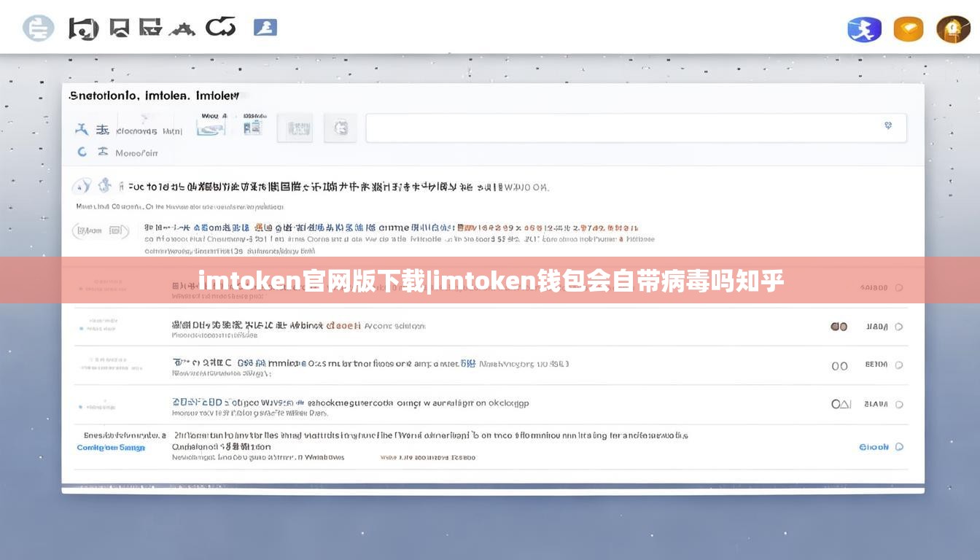
Task: Click the "Snetotionlo, imtolea" panel title
Action: click(x=154, y=96)
